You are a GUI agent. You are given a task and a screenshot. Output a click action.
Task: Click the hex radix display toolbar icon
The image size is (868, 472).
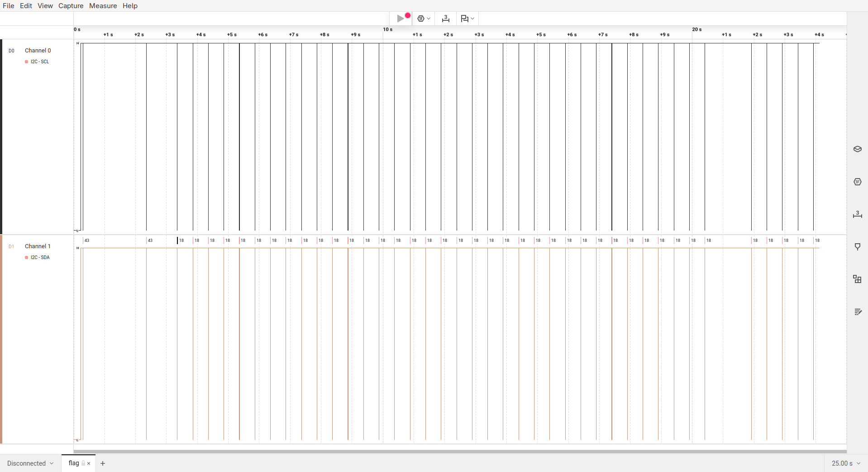[x=421, y=19]
